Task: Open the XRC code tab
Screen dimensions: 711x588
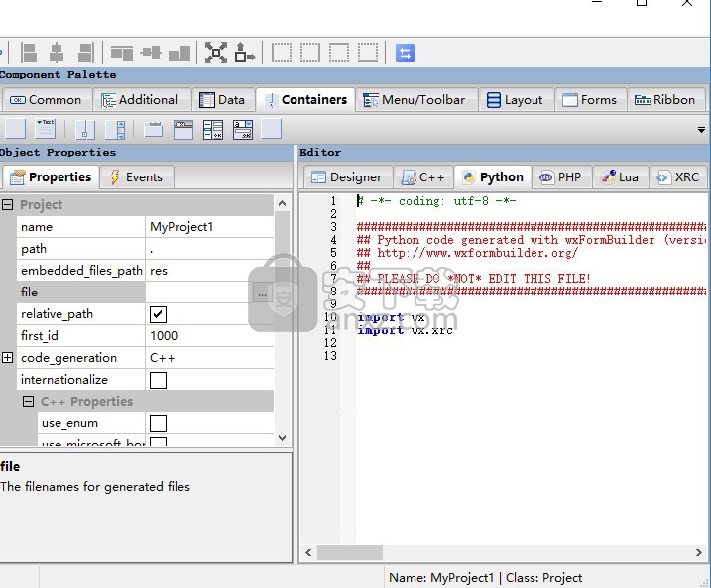Action: [677, 177]
